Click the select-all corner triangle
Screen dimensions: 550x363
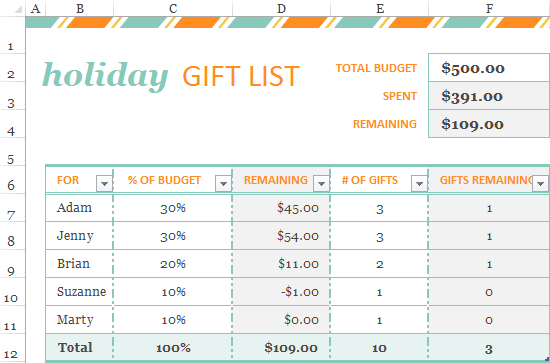click(18, 9)
